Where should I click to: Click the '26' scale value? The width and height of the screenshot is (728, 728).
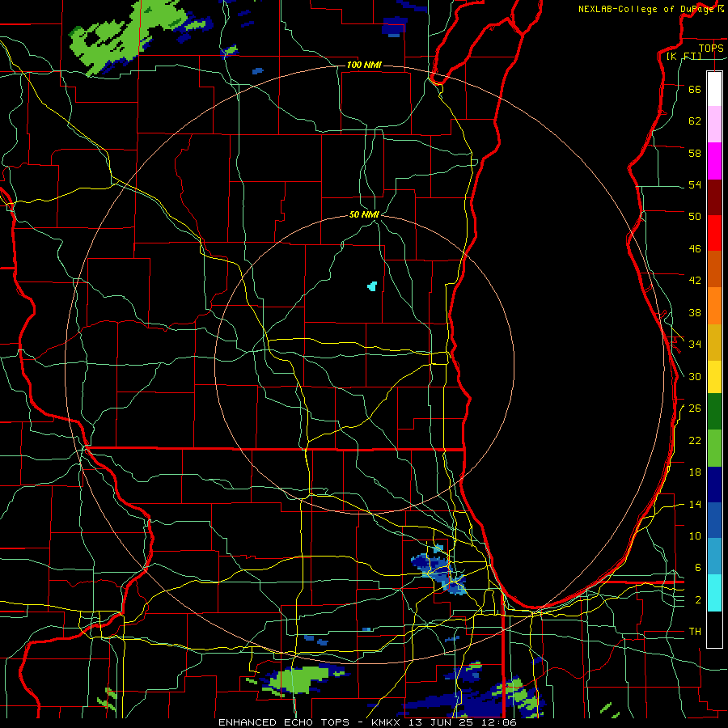[695, 408]
